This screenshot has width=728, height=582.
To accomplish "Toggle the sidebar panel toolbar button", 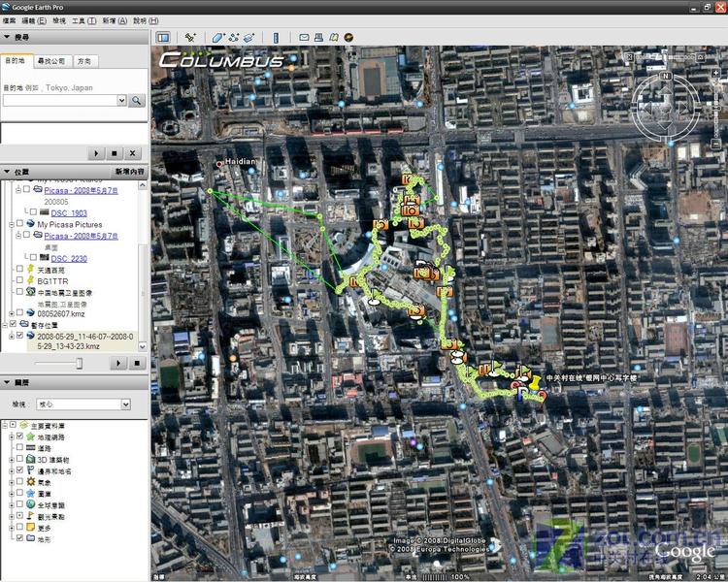I will tap(163, 38).
